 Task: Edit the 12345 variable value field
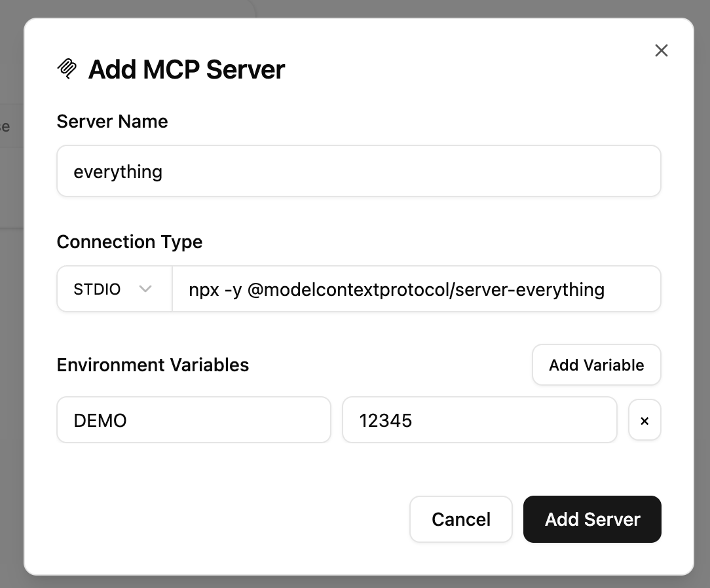[479, 420]
